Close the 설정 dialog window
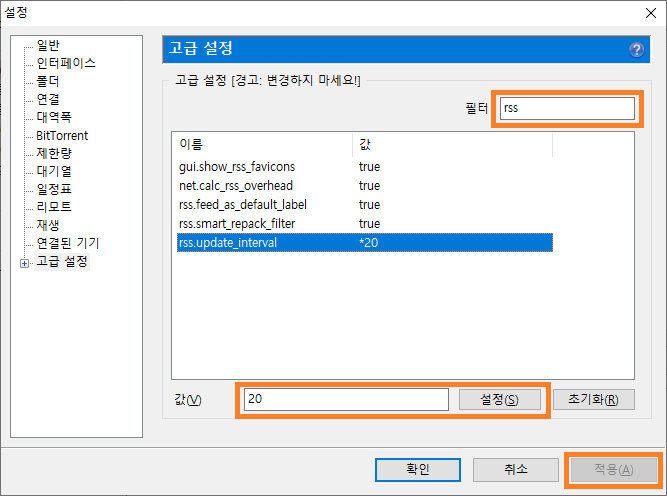This screenshot has width=667, height=496. [651, 13]
